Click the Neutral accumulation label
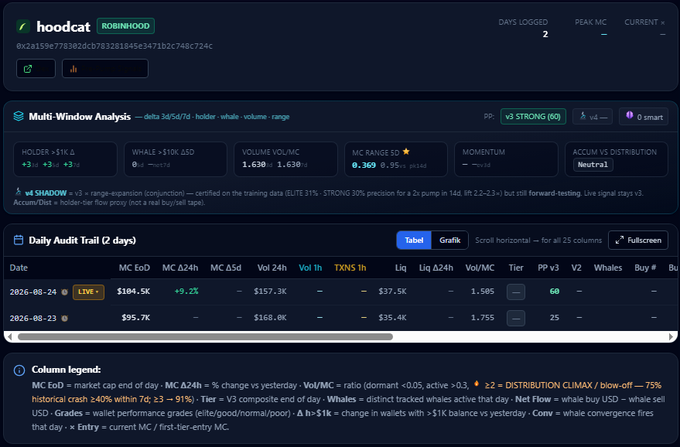The height and width of the screenshot is (447, 680). (592, 165)
